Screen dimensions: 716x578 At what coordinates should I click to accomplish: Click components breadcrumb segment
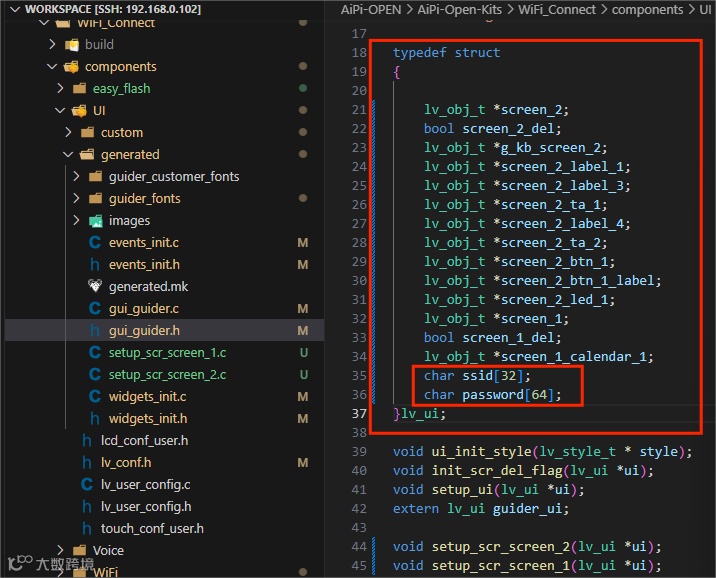coord(647,10)
